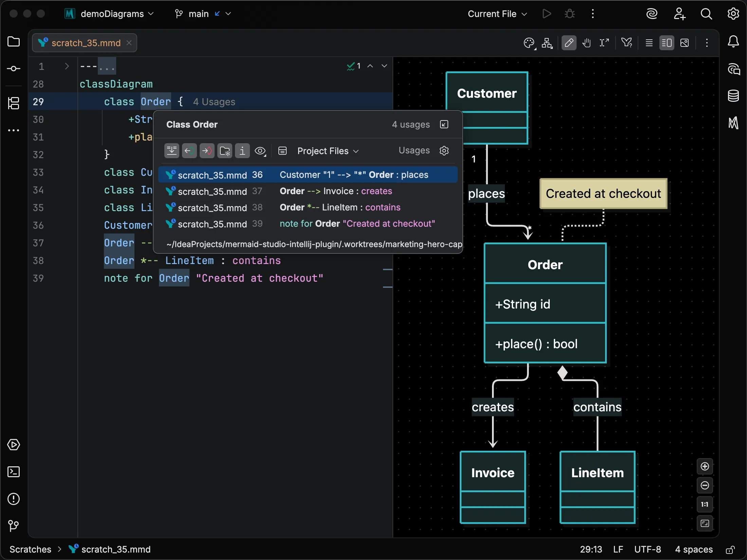This screenshot has width=747, height=560.
Task: Toggle the pencil edit mode in preview toolbar
Action: tap(569, 43)
